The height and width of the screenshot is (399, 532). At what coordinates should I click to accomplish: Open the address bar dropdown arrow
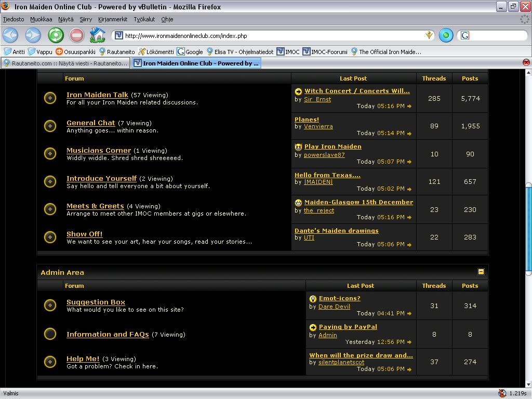(429, 35)
